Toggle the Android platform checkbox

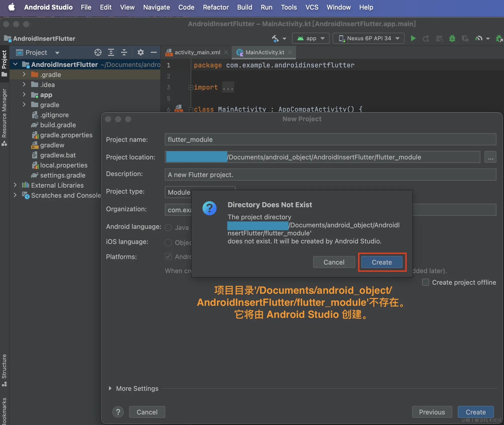[168, 257]
